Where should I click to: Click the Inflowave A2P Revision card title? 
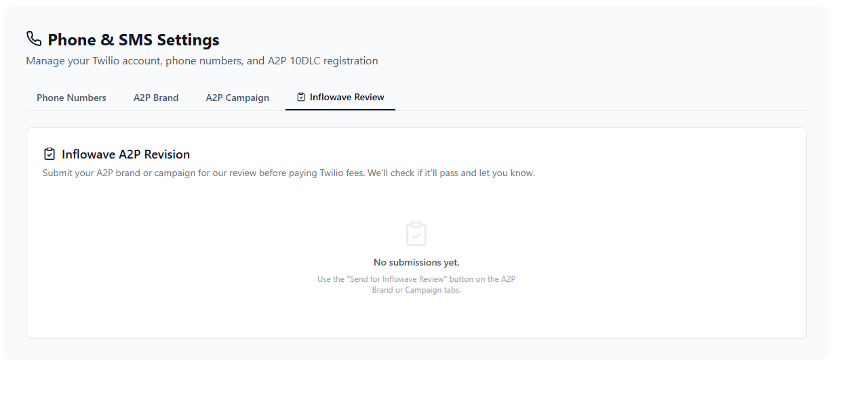(125, 154)
